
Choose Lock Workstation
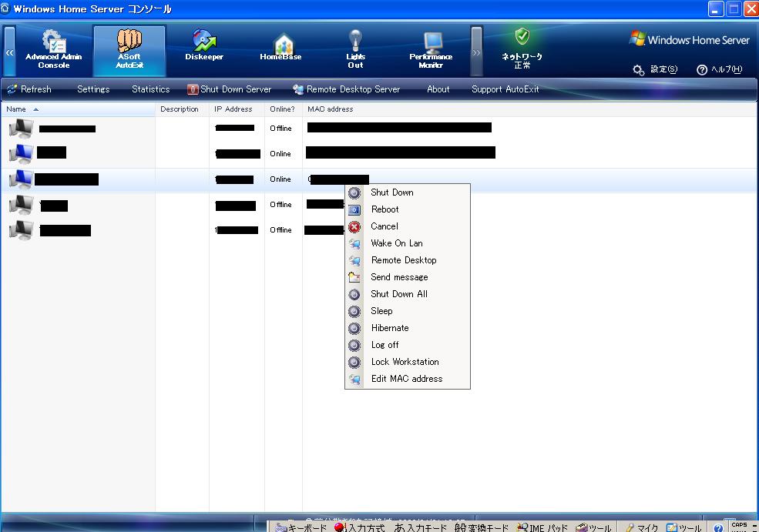coord(407,362)
